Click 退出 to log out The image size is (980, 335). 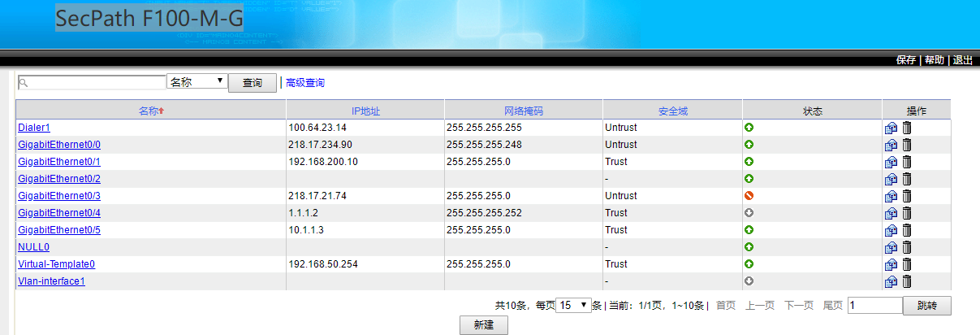962,60
